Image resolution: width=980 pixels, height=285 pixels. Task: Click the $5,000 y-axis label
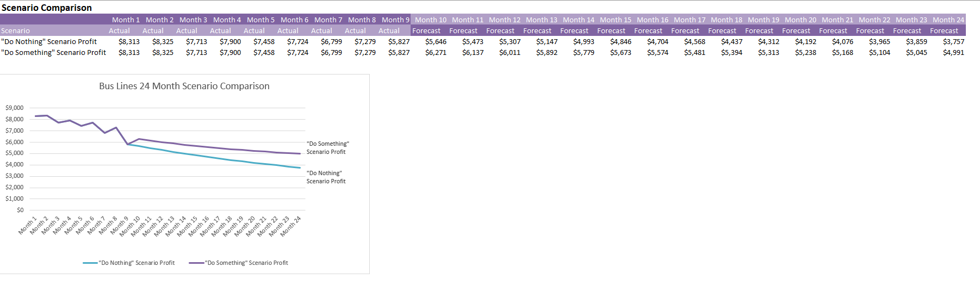click(15, 153)
